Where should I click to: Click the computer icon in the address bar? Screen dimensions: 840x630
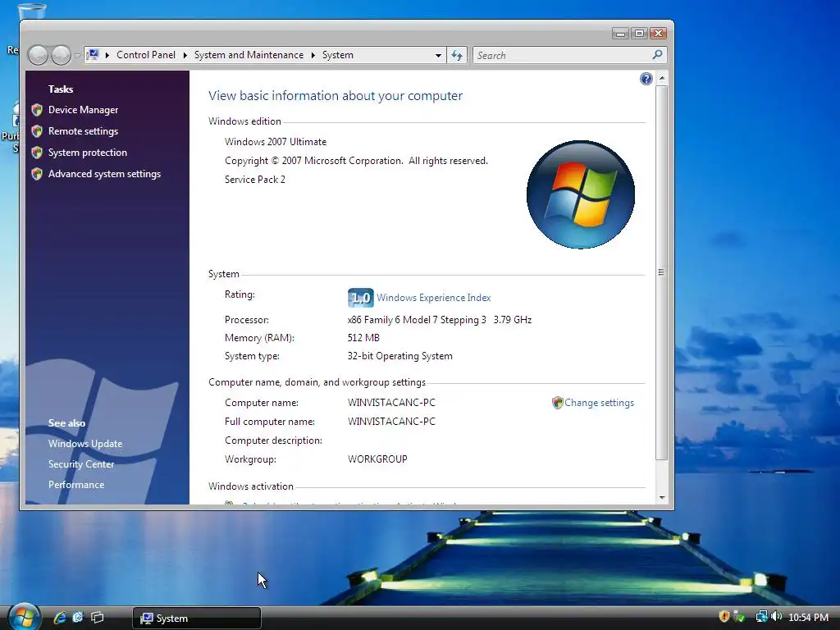click(x=94, y=55)
